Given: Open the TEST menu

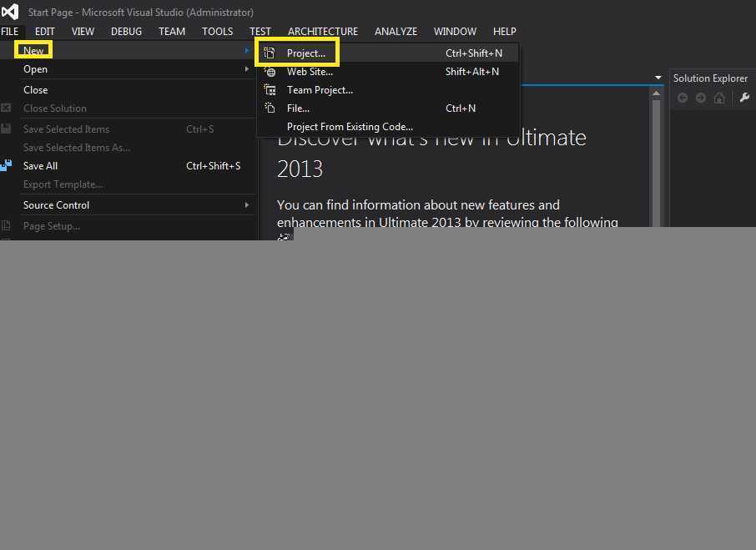Looking at the screenshot, I should tap(260, 32).
